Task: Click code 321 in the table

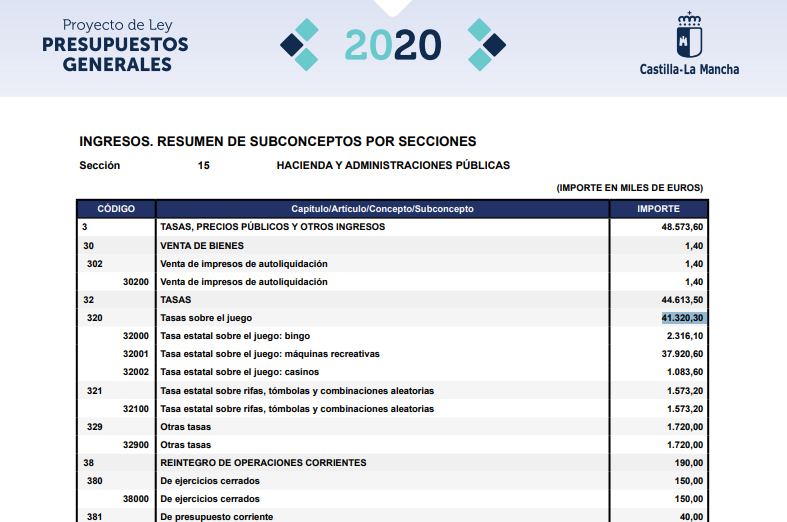Action: [x=94, y=391]
